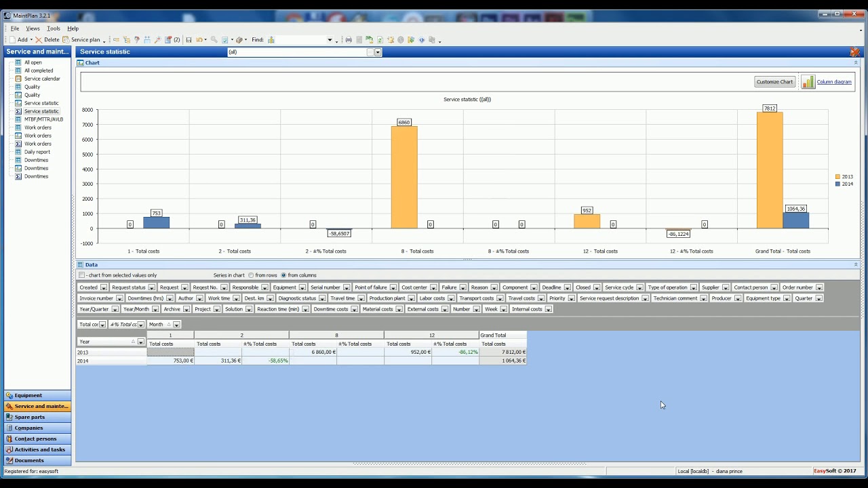Click the 6860 orange bar in chart
This screenshot has width=868, height=488.
tap(404, 177)
